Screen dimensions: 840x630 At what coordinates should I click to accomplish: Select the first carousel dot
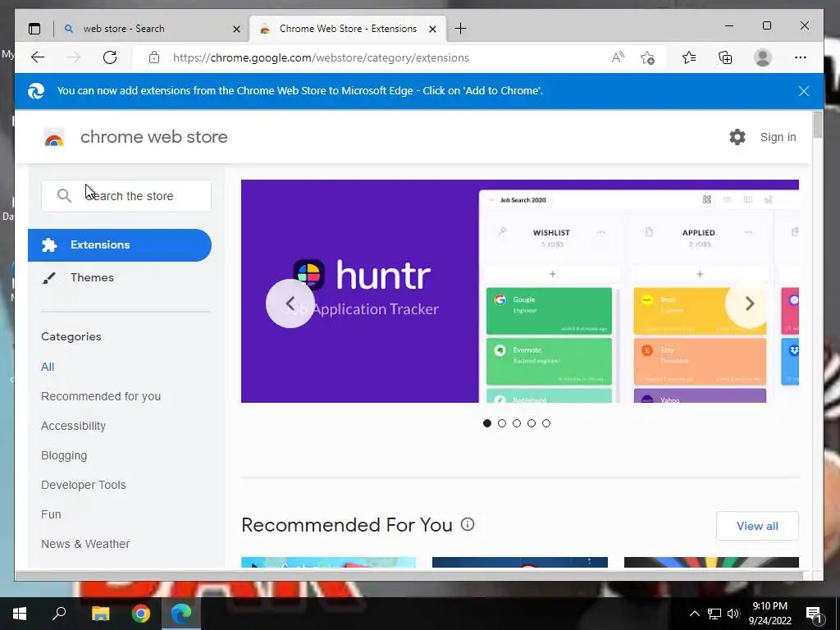[x=487, y=423]
